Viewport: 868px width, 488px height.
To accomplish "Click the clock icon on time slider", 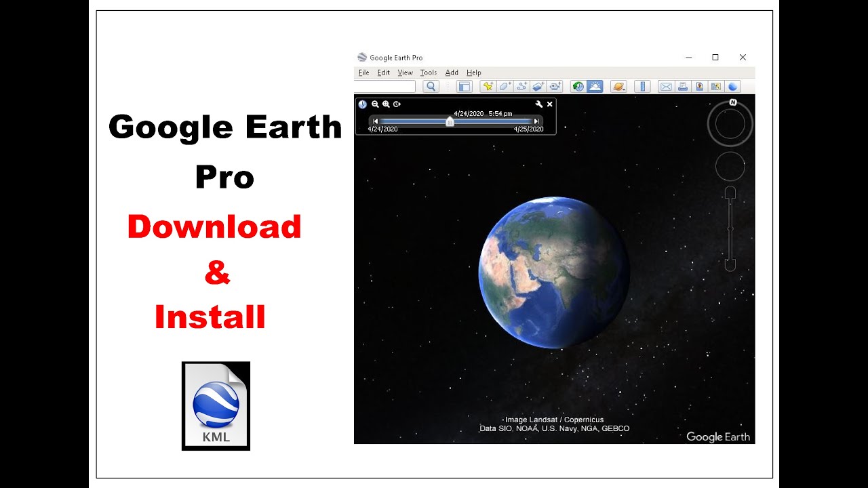I will (363, 104).
